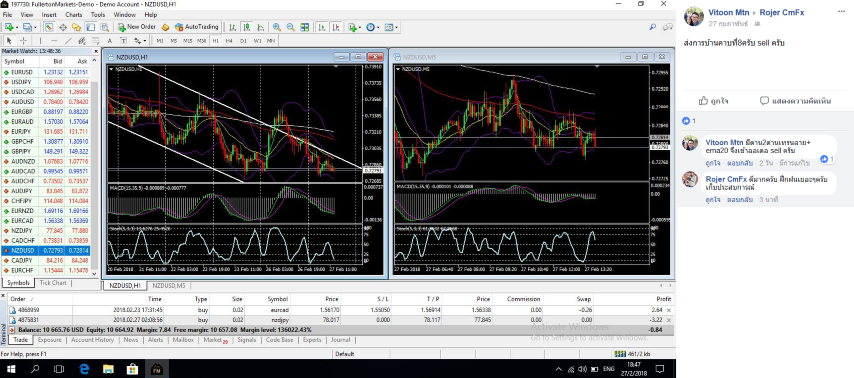Switch to W1 timeframe
The width and height of the screenshot is (854, 378).
tap(257, 41)
